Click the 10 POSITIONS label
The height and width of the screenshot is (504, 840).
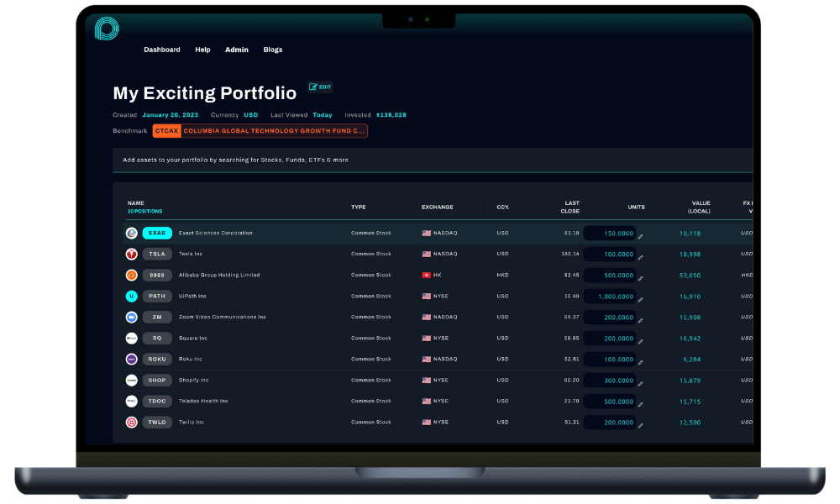click(144, 211)
